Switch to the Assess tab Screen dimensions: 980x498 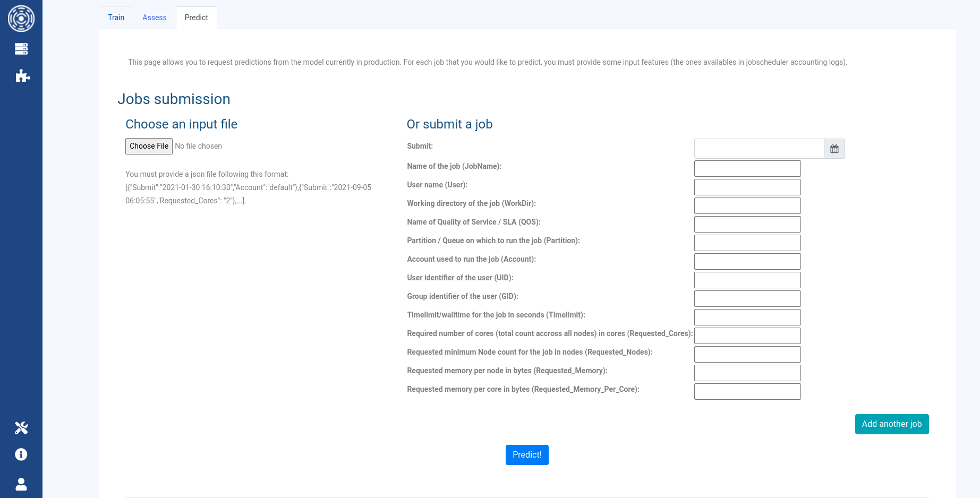click(x=154, y=18)
